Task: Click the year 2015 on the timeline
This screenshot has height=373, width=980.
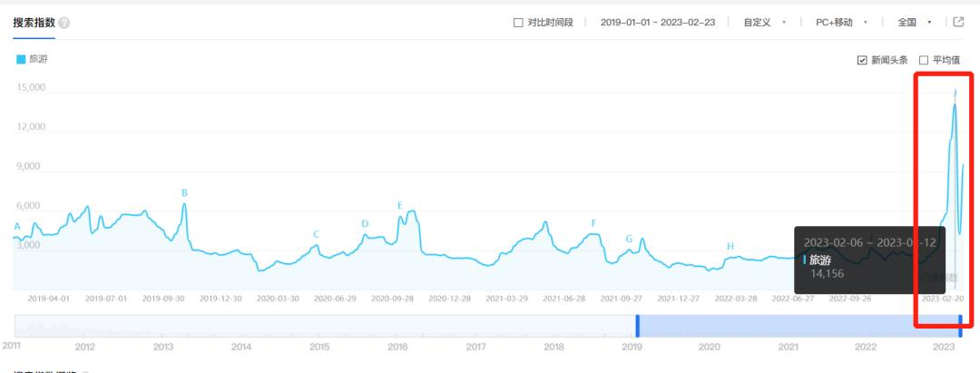Action: (x=318, y=347)
